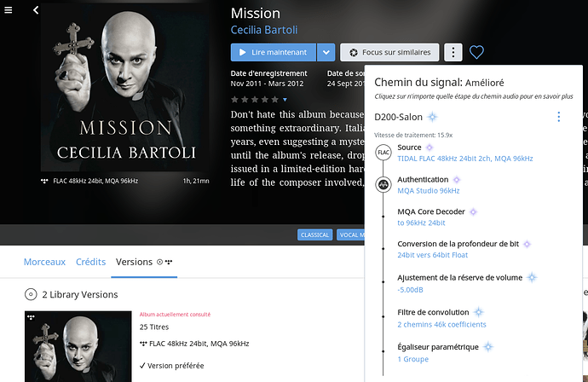Open the Cecilia Bartoli artist link
Viewport: 588px width, 382px height.
click(264, 30)
